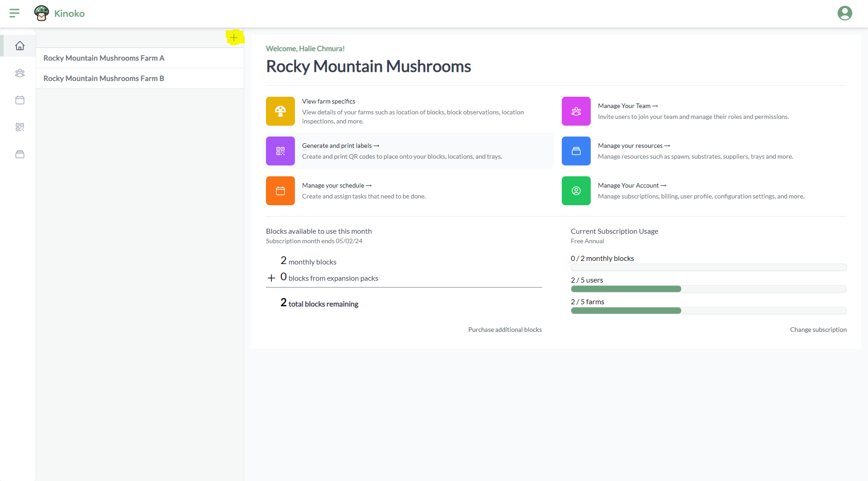Image resolution: width=868 pixels, height=481 pixels.
Task: Open the calendar schedule sidebar icon
Action: (20, 100)
